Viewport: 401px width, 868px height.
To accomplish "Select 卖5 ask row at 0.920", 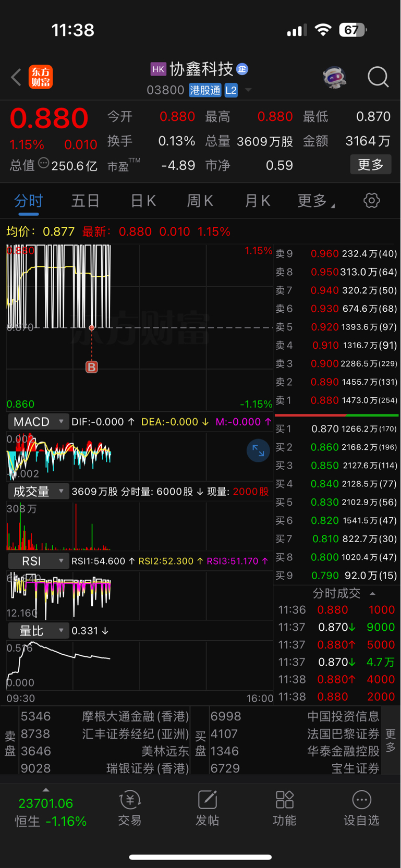I will [x=336, y=327].
